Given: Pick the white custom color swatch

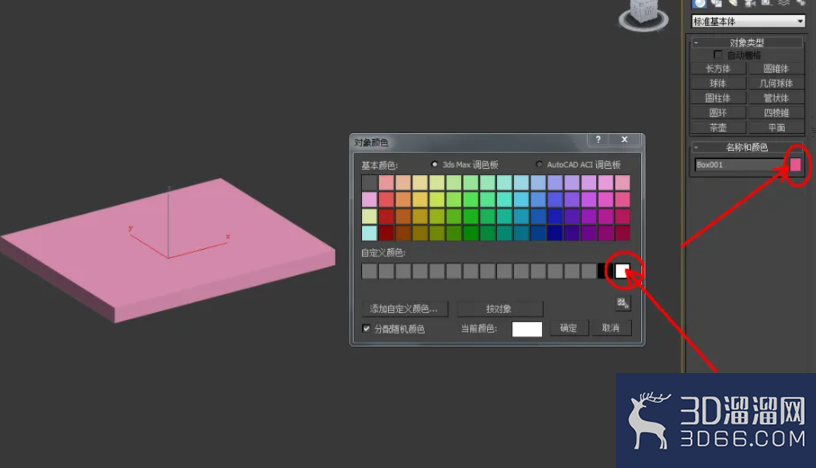Looking at the screenshot, I should pos(622,271).
